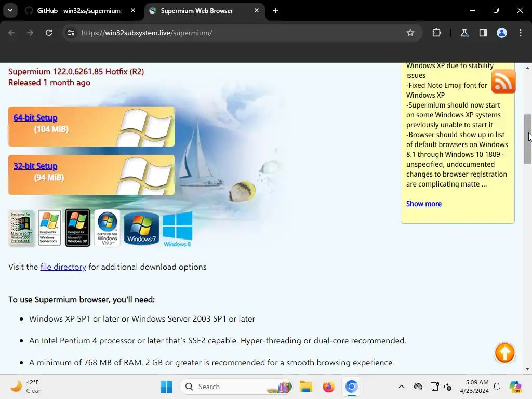The image size is (532, 399).
Task: Click the "Released 1 month ago" text
Action: [49, 83]
